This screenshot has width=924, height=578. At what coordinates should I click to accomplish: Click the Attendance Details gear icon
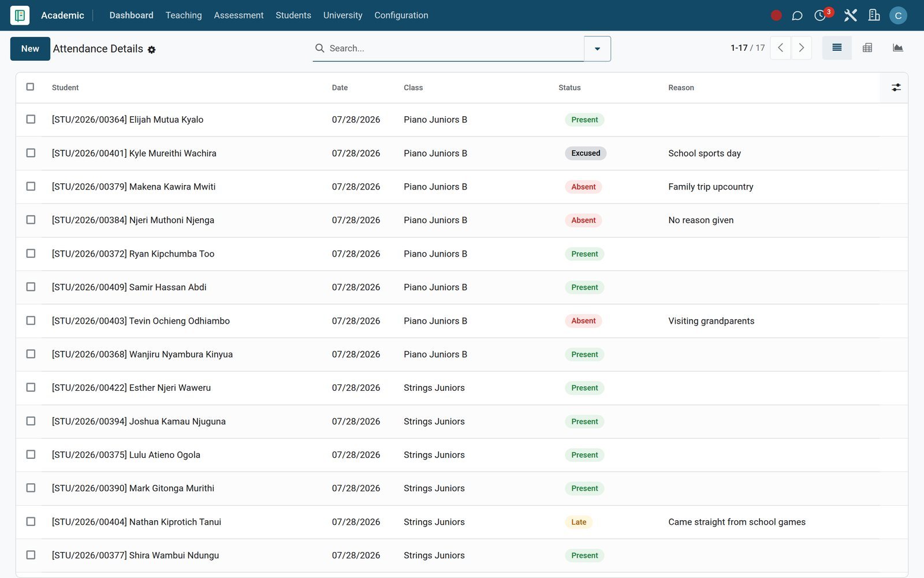(151, 50)
